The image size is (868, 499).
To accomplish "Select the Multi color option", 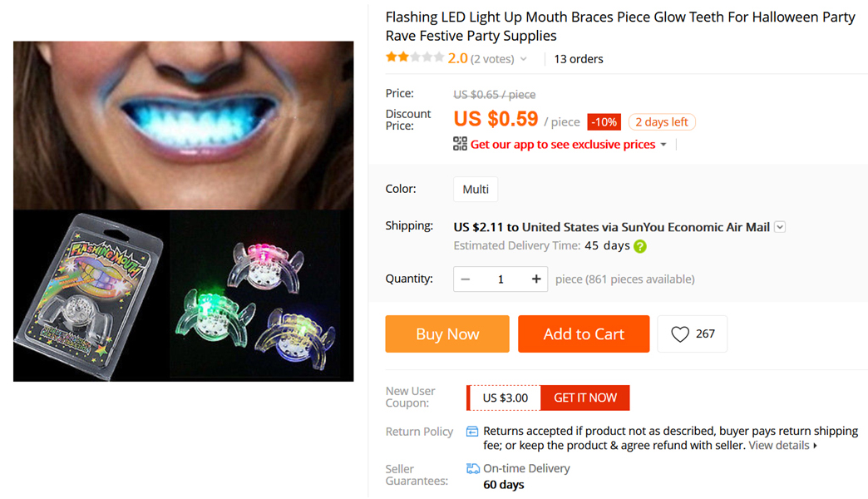I will point(476,189).
